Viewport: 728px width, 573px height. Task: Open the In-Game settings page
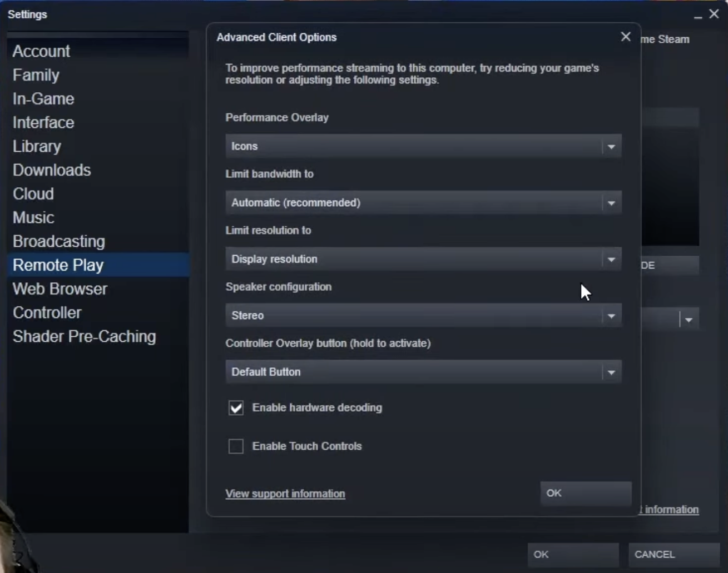click(43, 99)
